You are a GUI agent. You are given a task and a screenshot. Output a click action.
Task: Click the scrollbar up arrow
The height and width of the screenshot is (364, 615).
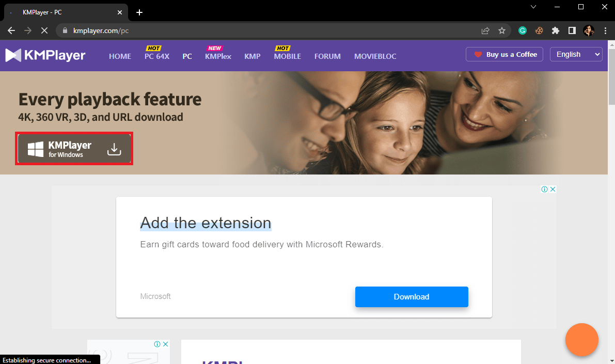pyautogui.click(x=611, y=44)
